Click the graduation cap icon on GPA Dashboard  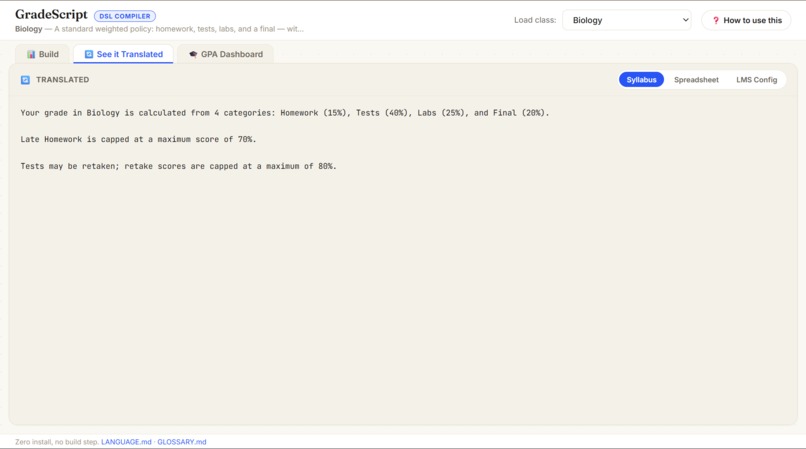[193, 54]
